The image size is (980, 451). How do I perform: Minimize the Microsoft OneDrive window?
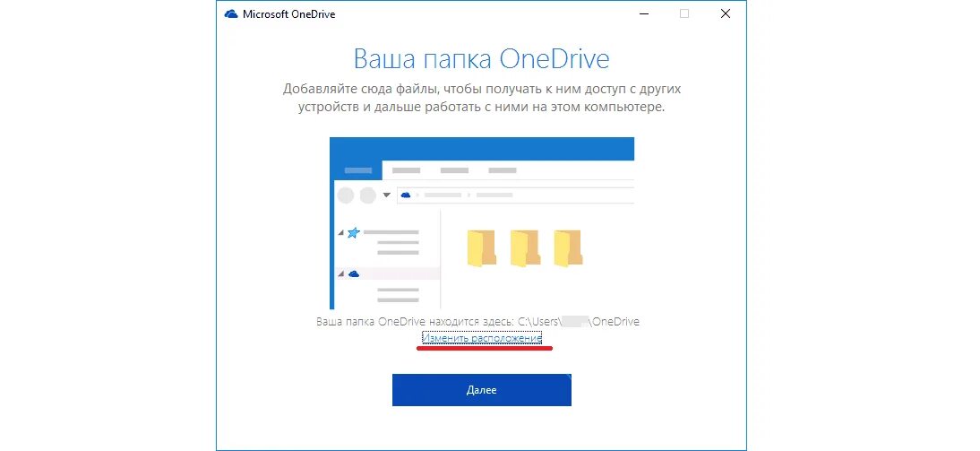643,13
